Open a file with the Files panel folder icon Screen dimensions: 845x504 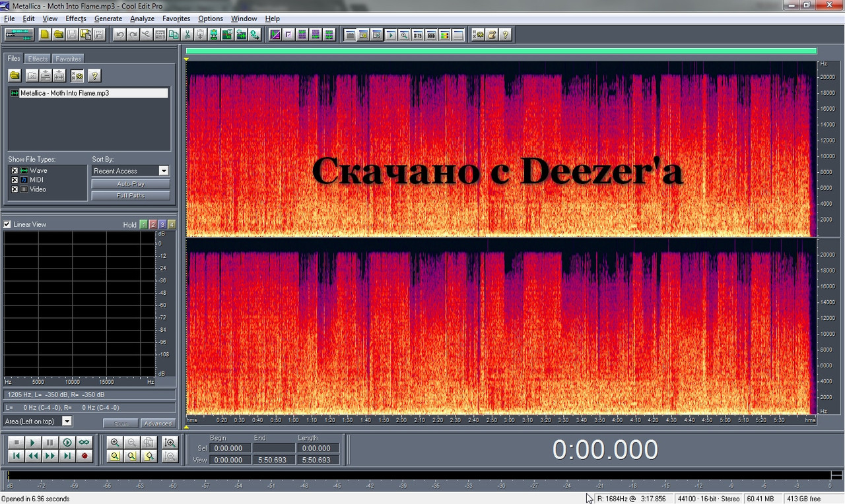click(15, 76)
